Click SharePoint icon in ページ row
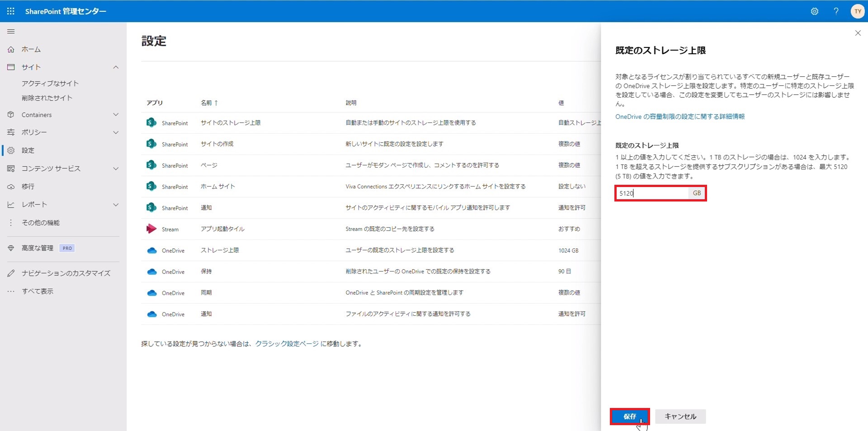868x431 pixels. point(151,165)
